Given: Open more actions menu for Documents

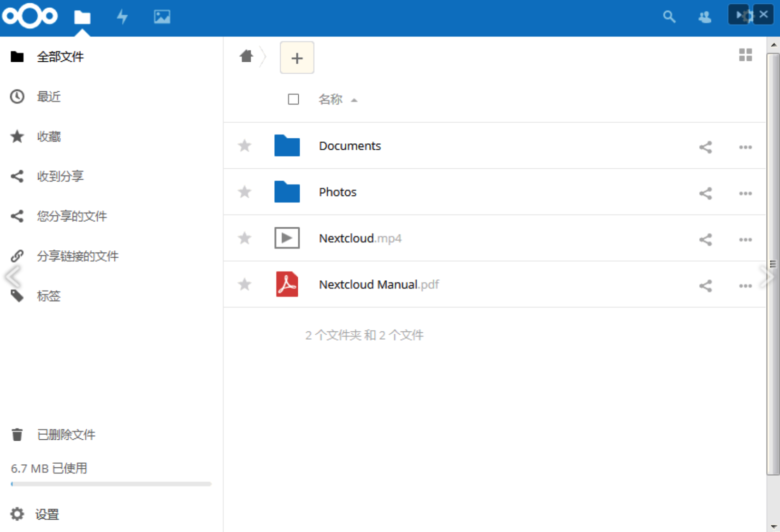Looking at the screenshot, I should [x=745, y=147].
